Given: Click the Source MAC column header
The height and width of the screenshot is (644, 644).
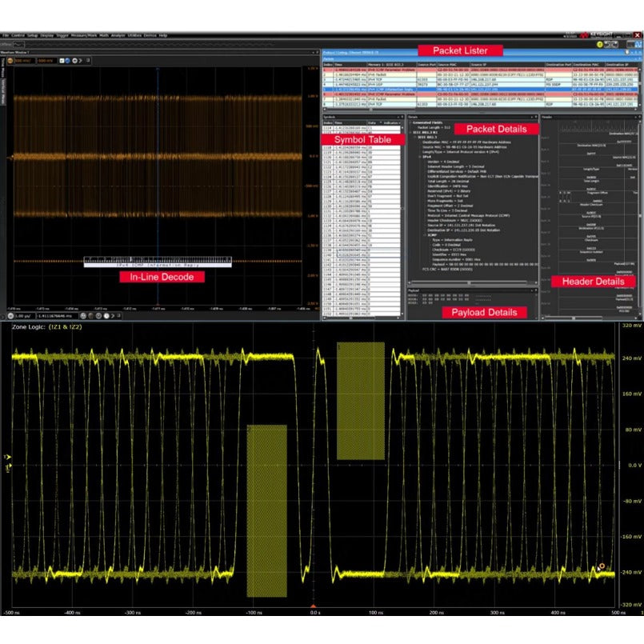Looking at the screenshot, I should (453, 65).
